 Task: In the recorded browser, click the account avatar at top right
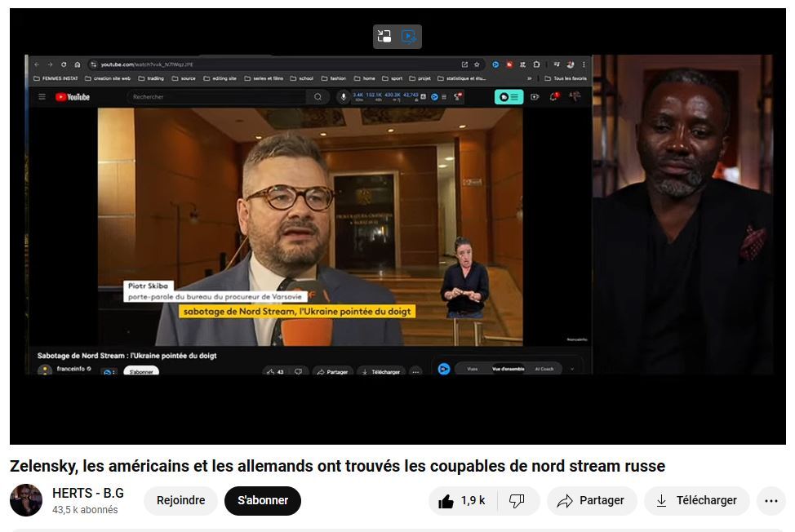(575, 95)
